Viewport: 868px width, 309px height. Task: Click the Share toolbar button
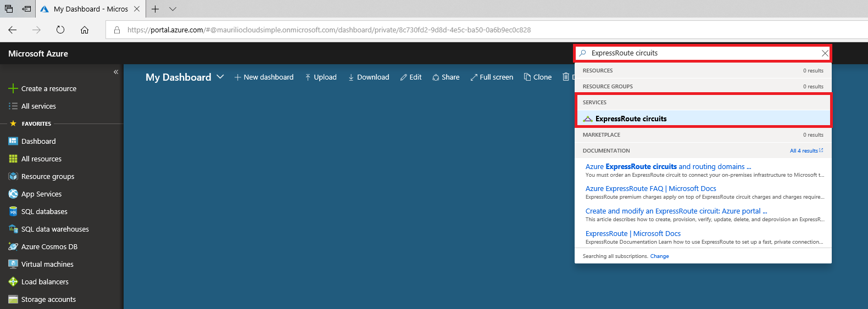point(446,77)
